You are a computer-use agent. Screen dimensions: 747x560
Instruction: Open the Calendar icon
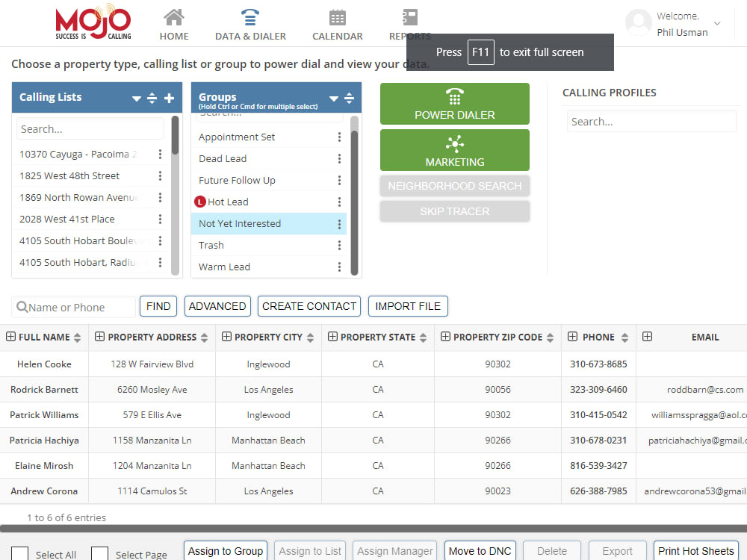[338, 18]
